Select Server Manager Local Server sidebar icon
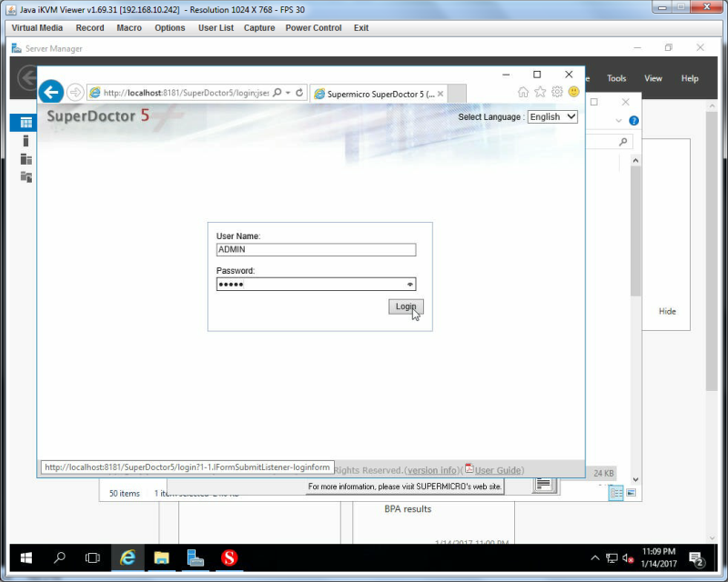Screen dimensions: 728x582 pyautogui.click(x=26, y=141)
